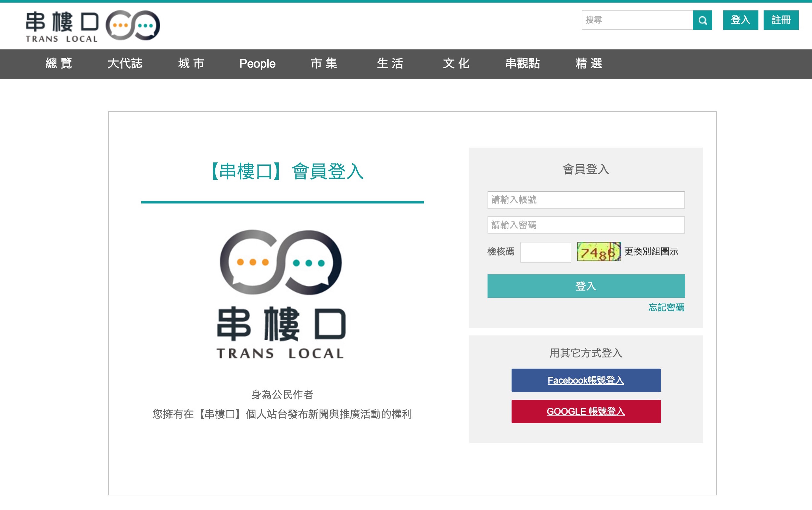Click the 請輸入帳號 account field
This screenshot has width=812, height=510.
click(x=586, y=200)
